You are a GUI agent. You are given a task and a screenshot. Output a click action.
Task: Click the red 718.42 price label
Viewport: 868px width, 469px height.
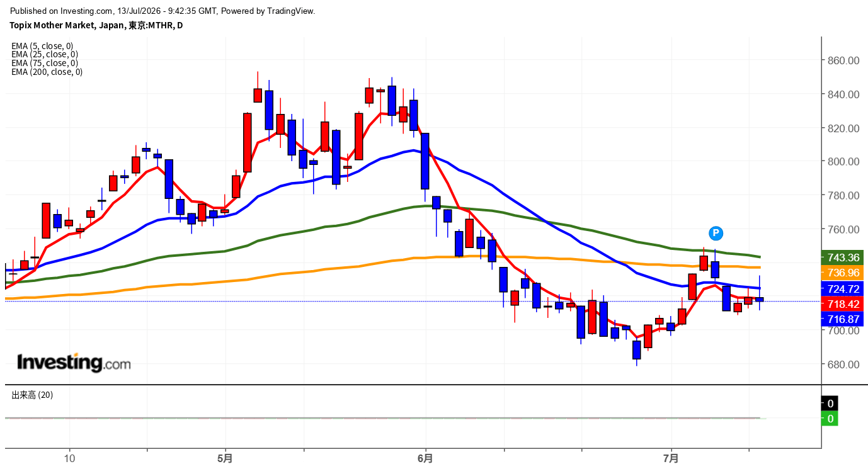point(843,304)
